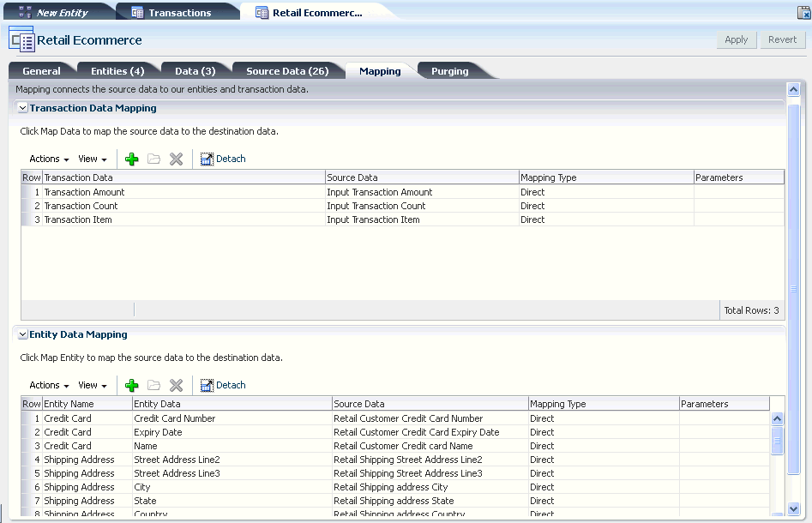The height and width of the screenshot is (523, 812).
Task: Click Input Transaction Item cell
Action: pos(422,219)
